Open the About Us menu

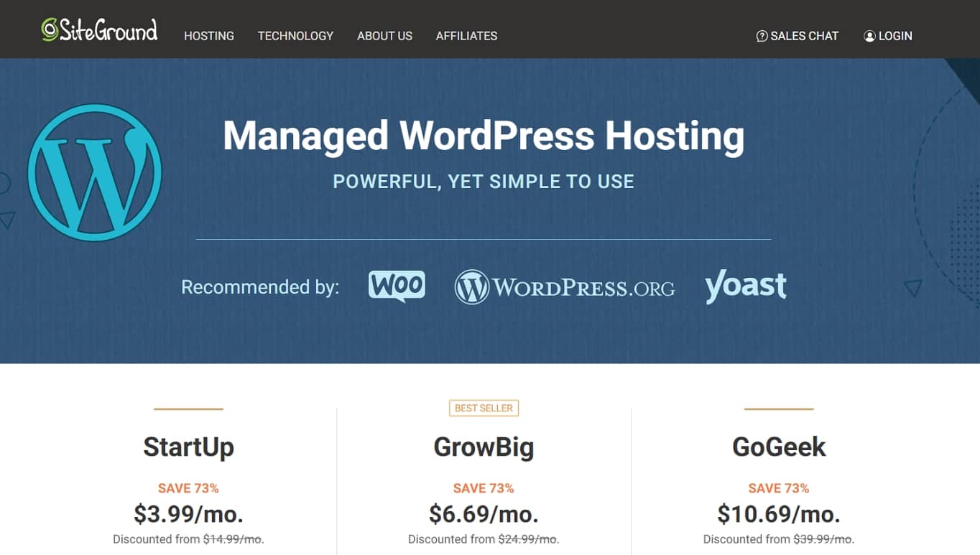(384, 36)
